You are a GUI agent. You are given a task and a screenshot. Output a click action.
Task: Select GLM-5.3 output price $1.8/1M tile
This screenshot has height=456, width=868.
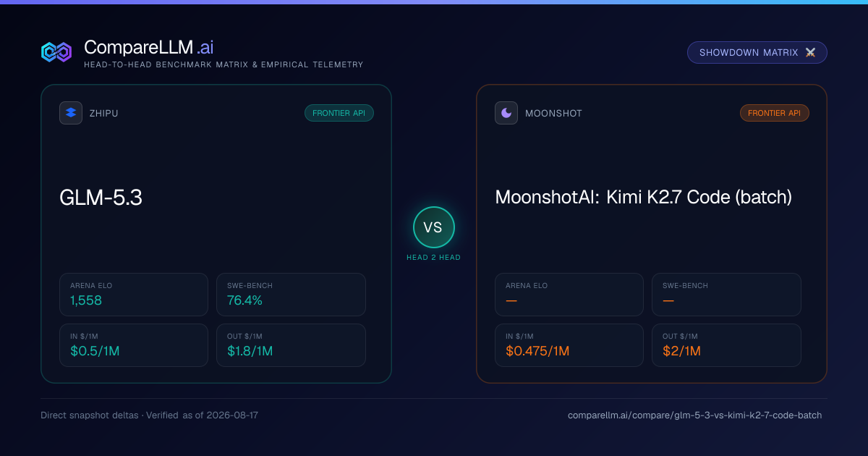tap(291, 345)
